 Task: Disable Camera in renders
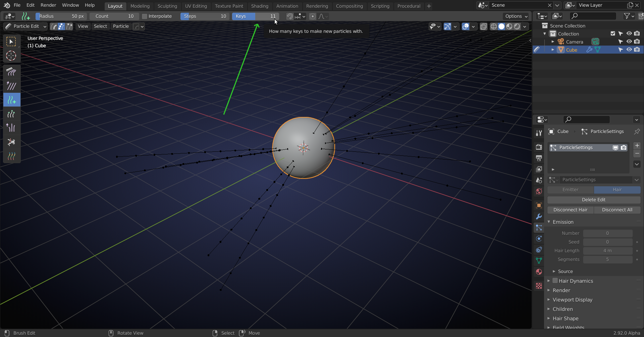[x=637, y=42]
